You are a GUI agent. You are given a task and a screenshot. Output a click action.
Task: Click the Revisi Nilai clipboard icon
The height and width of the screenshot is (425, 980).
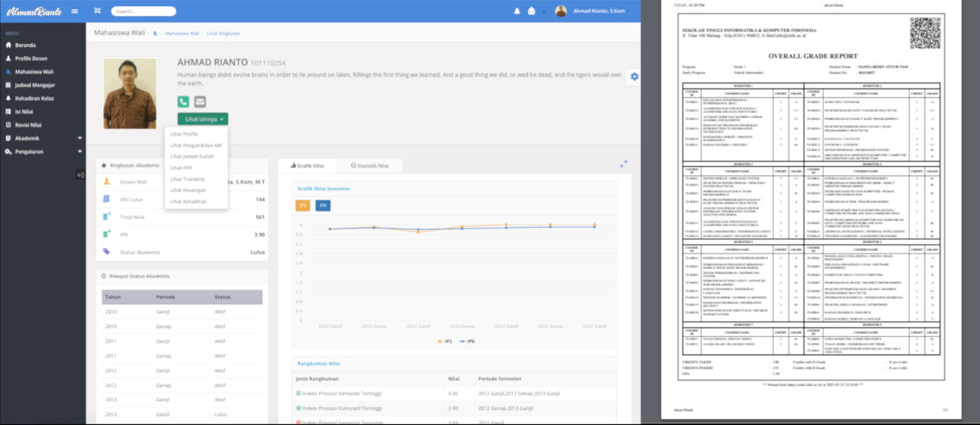coord(8,124)
